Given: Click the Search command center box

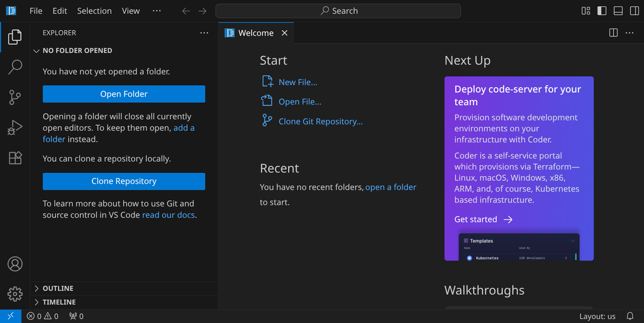Looking at the screenshot, I should coord(338,11).
